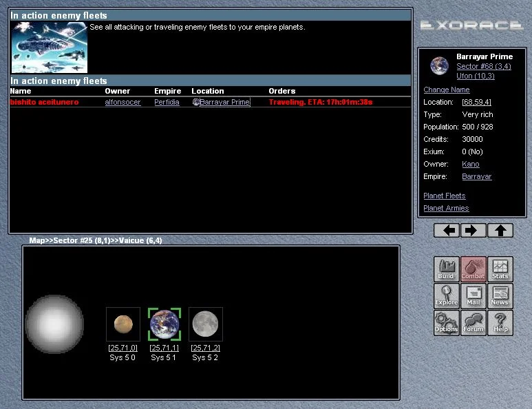The height and width of the screenshot is (409, 532).
Task: Open the Stats icon
Action: click(x=500, y=269)
